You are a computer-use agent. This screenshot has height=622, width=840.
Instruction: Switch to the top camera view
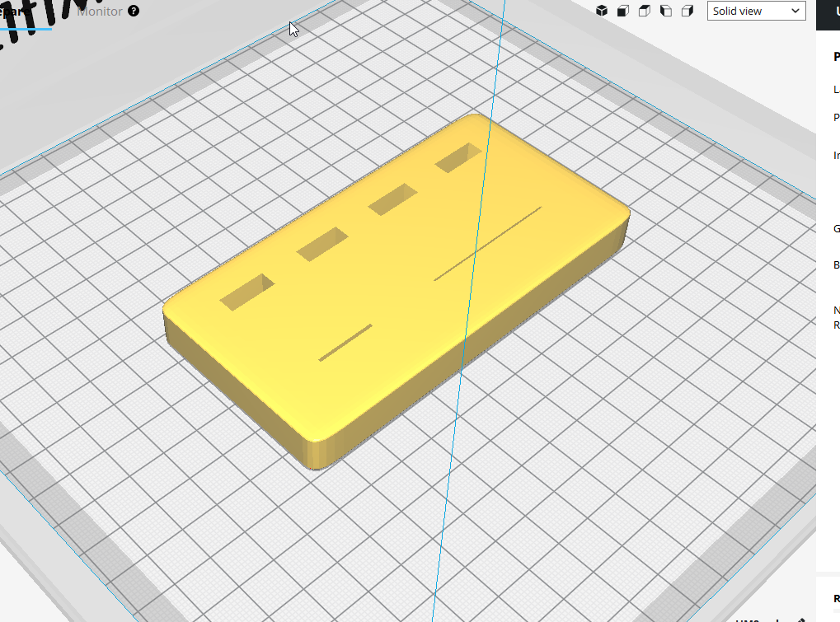[645, 11]
